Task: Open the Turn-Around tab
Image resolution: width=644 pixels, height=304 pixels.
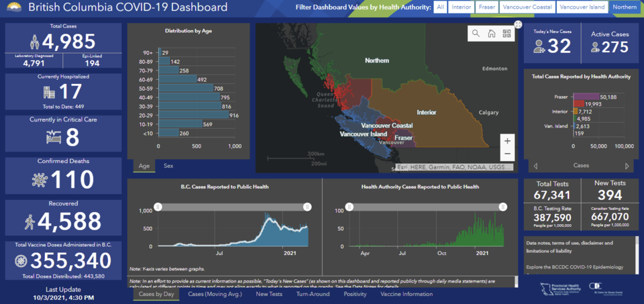Action: (313, 294)
